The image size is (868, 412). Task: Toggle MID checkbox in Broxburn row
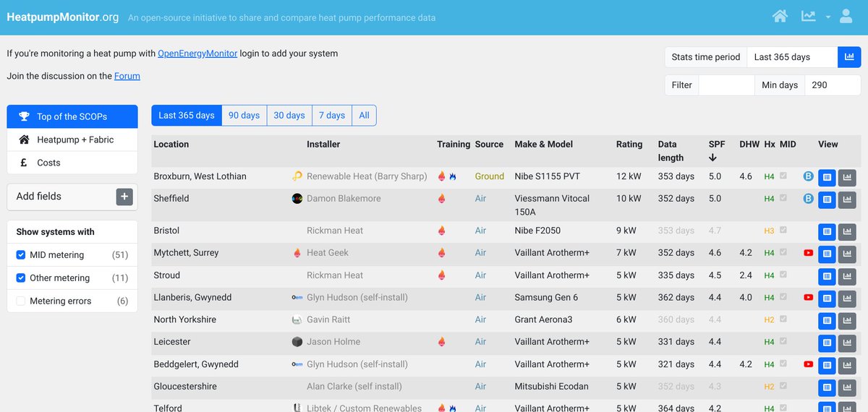783,176
